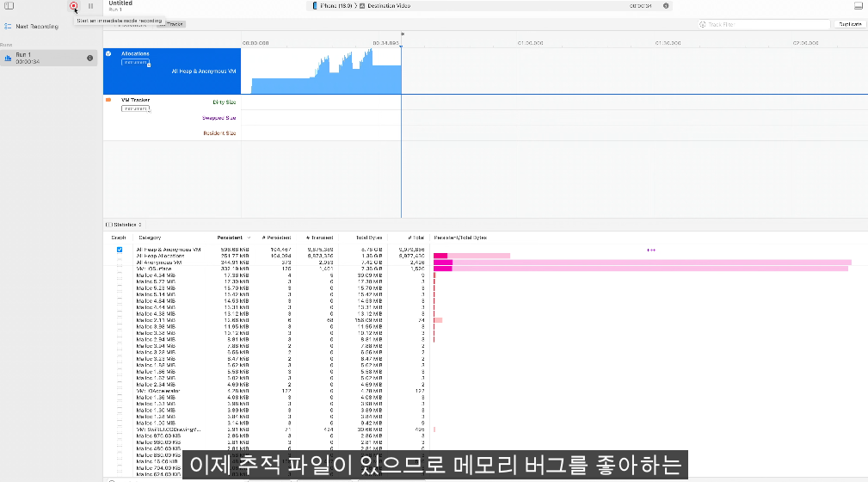868x482 pixels.
Task: Select the Malloc 4.64 MiB row
Action: pyautogui.click(x=485, y=301)
